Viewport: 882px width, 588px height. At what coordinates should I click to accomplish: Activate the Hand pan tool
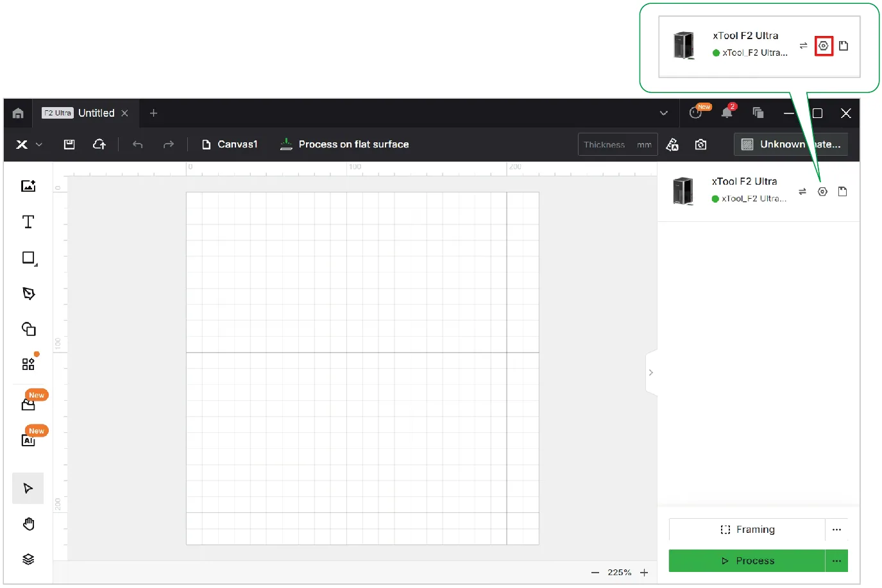[x=28, y=525]
